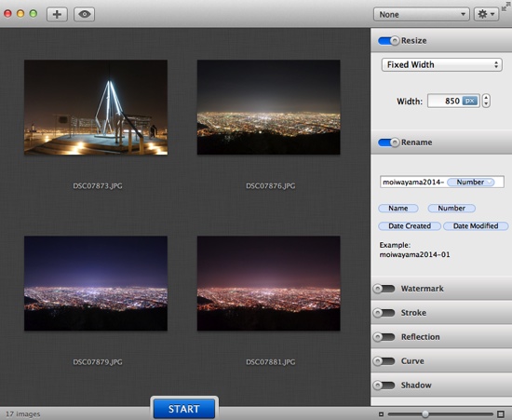
Task: Click the DSC07879.JPG file name label
Action: tap(98, 362)
